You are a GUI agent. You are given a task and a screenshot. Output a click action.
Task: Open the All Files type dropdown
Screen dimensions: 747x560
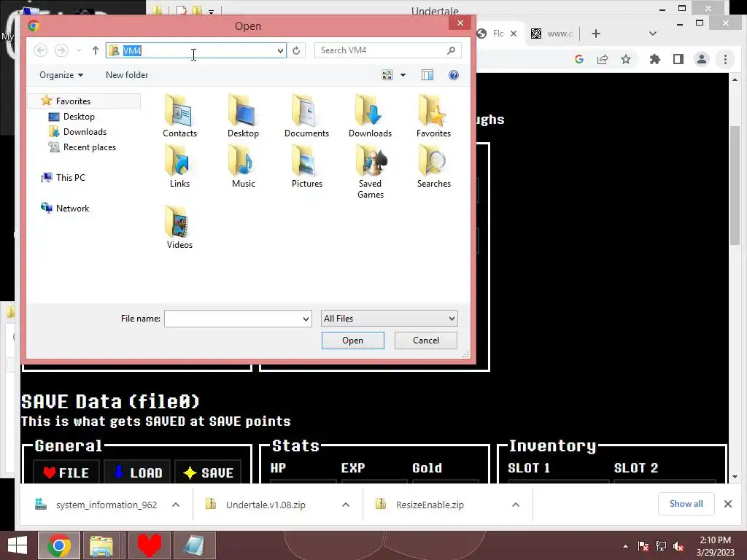[x=390, y=319]
